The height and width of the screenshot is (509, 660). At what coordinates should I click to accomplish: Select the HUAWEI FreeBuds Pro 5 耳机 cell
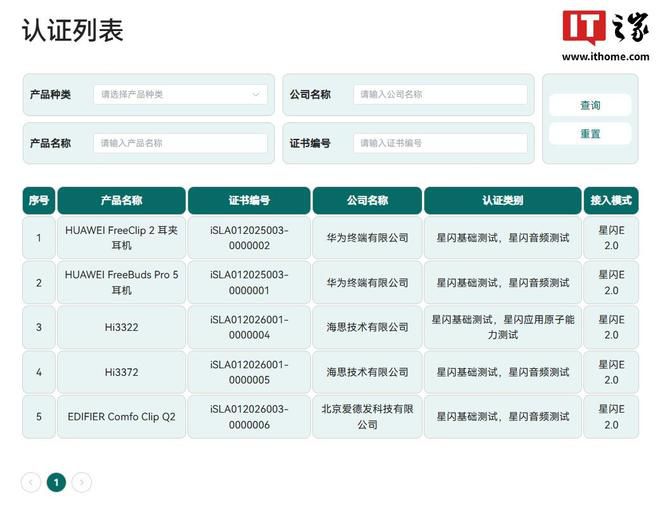(122, 282)
